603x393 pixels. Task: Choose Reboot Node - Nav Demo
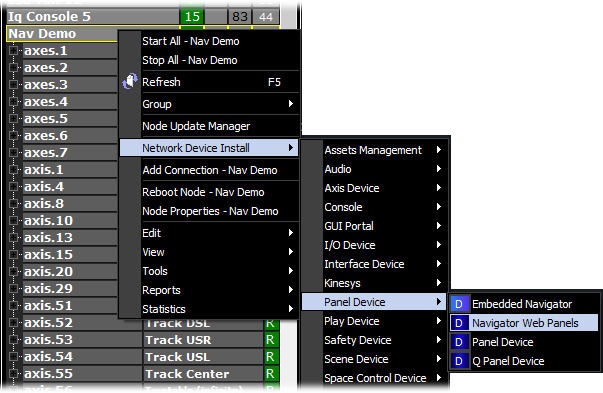[209, 192]
